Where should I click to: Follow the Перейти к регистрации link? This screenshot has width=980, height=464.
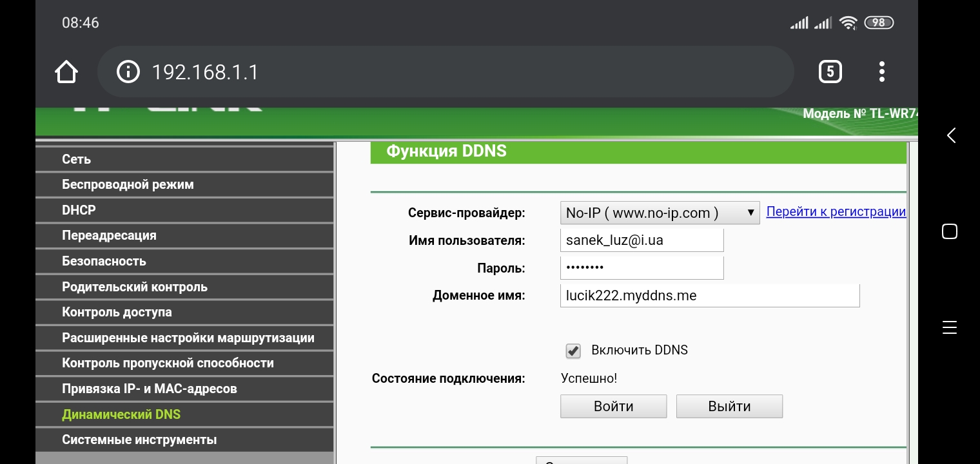pos(836,212)
